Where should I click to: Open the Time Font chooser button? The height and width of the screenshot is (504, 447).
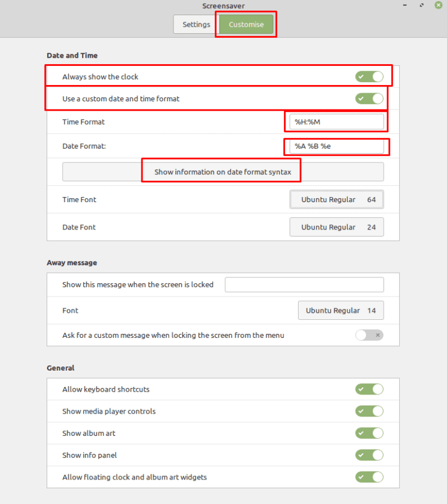click(x=336, y=200)
